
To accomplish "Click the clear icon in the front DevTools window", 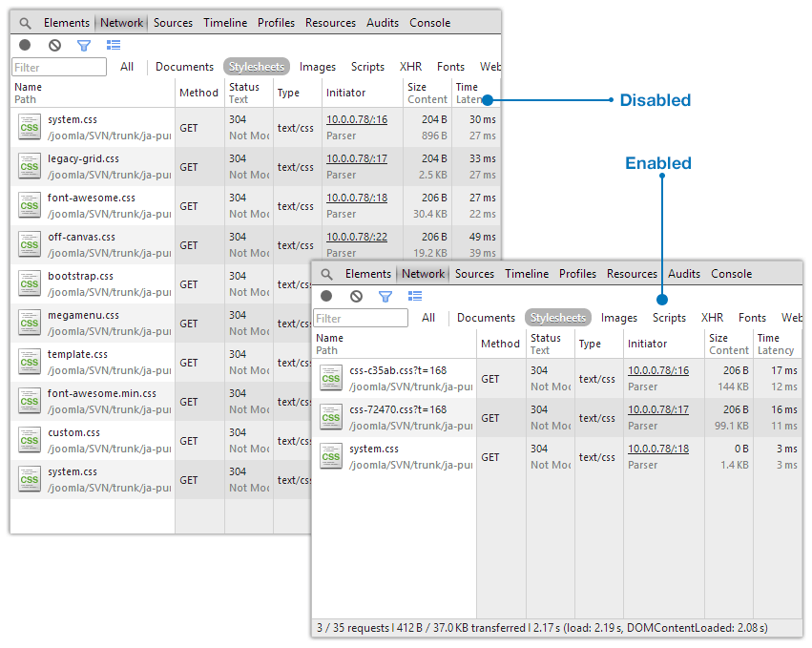I will coord(356,296).
